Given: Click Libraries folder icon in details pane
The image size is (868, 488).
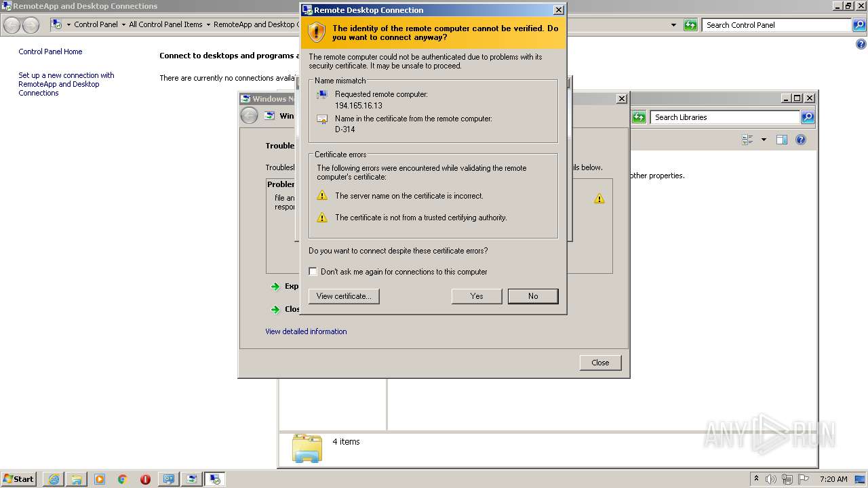Looking at the screenshot, I should tap(307, 448).
